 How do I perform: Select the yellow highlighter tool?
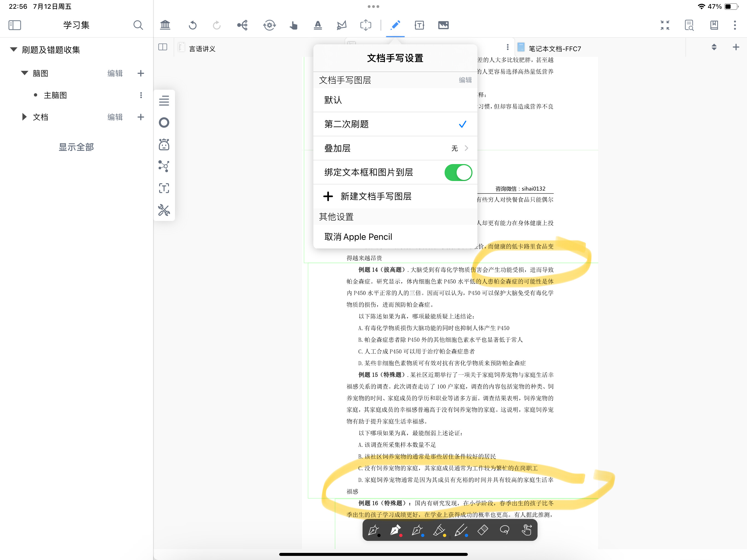(x=439, y=530)
